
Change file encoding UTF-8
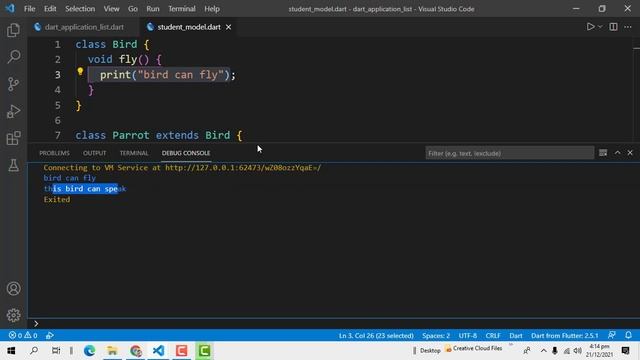tap(468, 336)
